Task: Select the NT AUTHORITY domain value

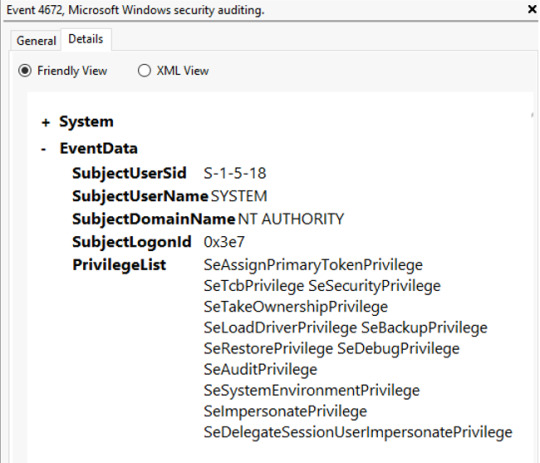Action: (x=291, y=219)
